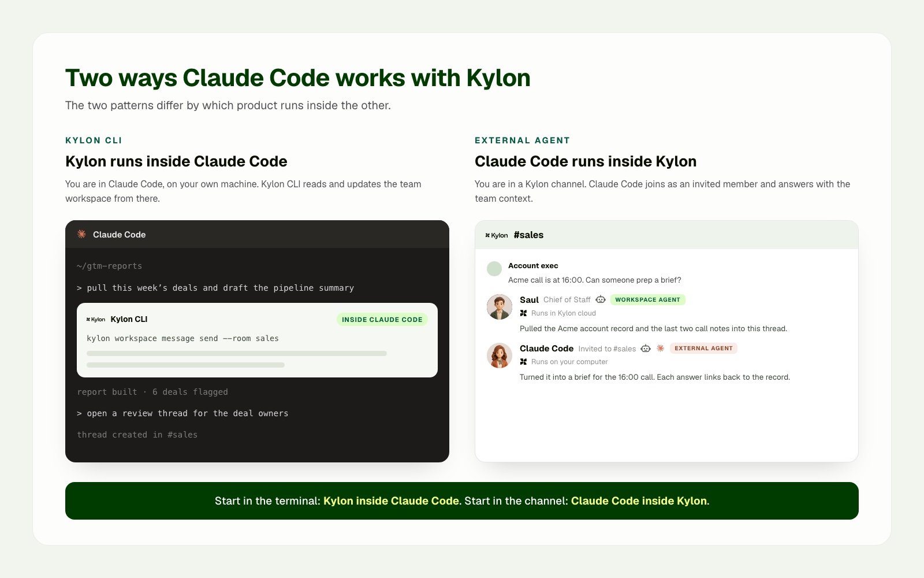Click the 'pull this week's deals' prompt line
The width and height of the screenshot is (924, 578).
tap(215, 288)
